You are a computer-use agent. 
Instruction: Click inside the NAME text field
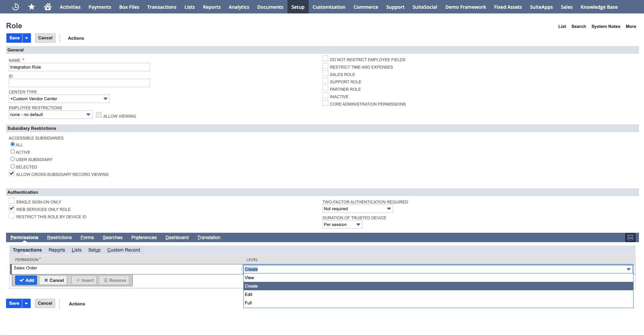(79, 67)
